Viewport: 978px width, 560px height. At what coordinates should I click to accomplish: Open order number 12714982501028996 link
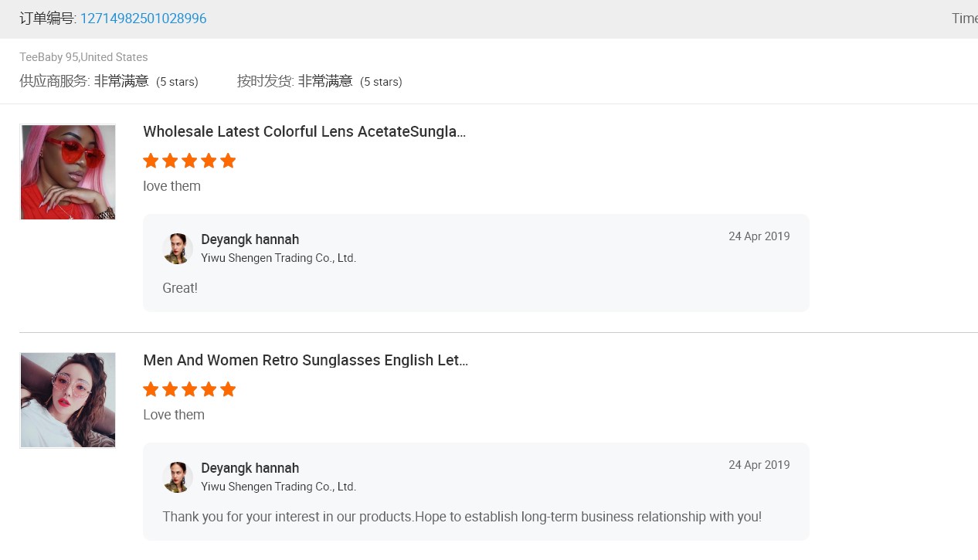[x=143, y=19]
